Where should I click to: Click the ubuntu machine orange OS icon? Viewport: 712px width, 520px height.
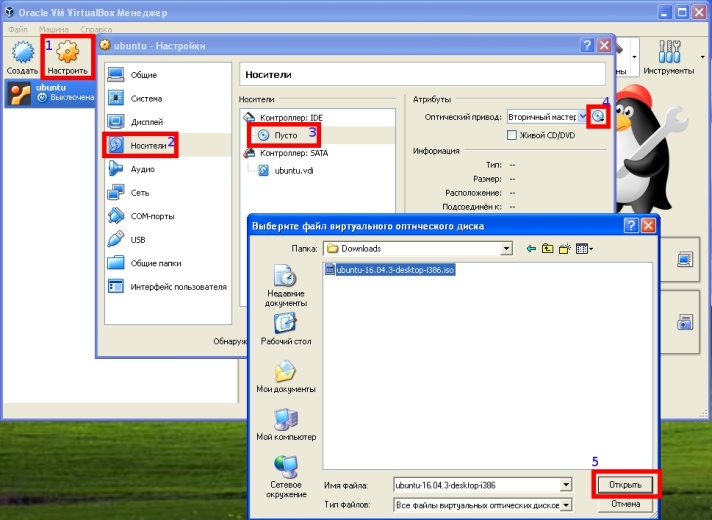tap(20, 94)
